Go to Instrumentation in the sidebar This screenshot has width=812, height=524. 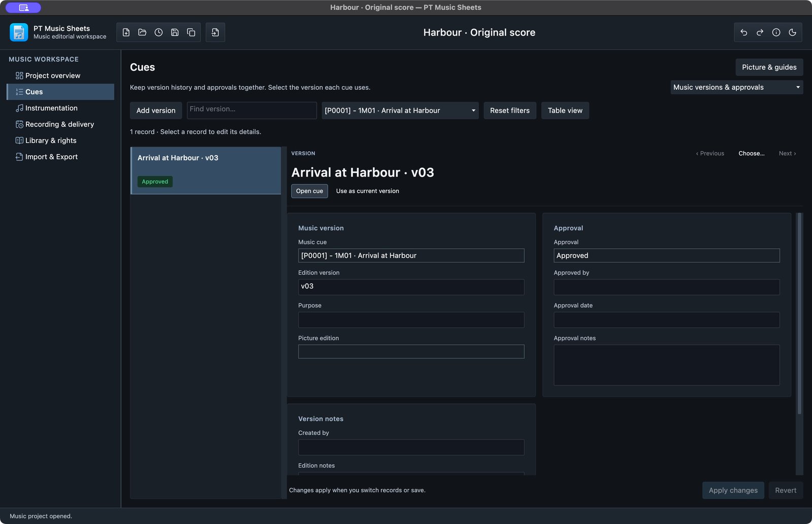[60, 108]
